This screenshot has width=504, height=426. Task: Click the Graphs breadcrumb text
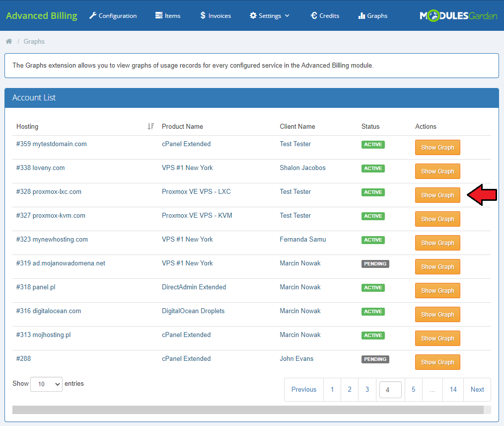34,41
